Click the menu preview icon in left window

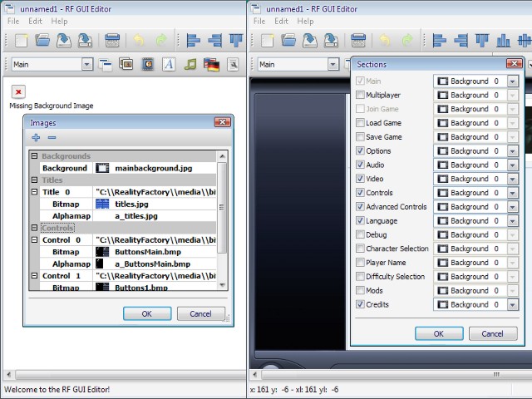click(x=112, y=40)
